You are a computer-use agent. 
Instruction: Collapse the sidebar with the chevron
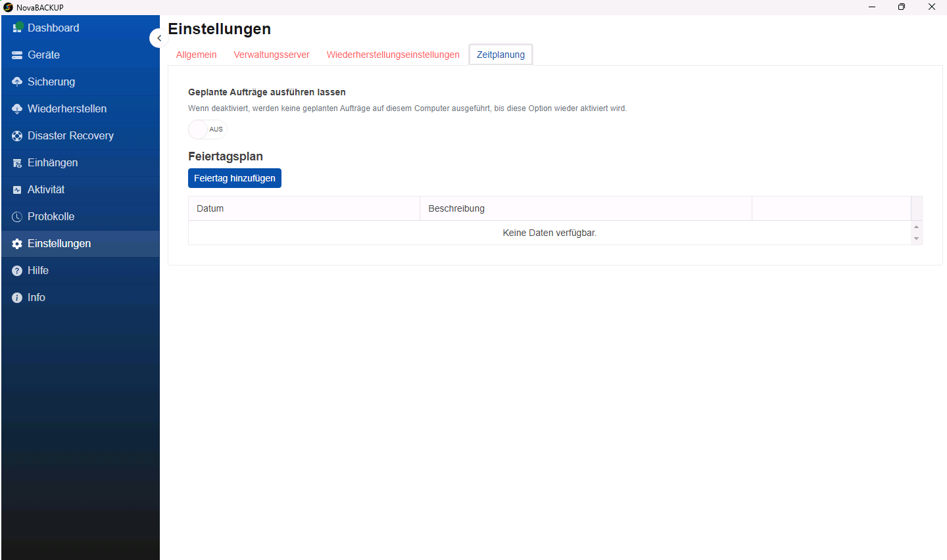(x=158, y=38)
